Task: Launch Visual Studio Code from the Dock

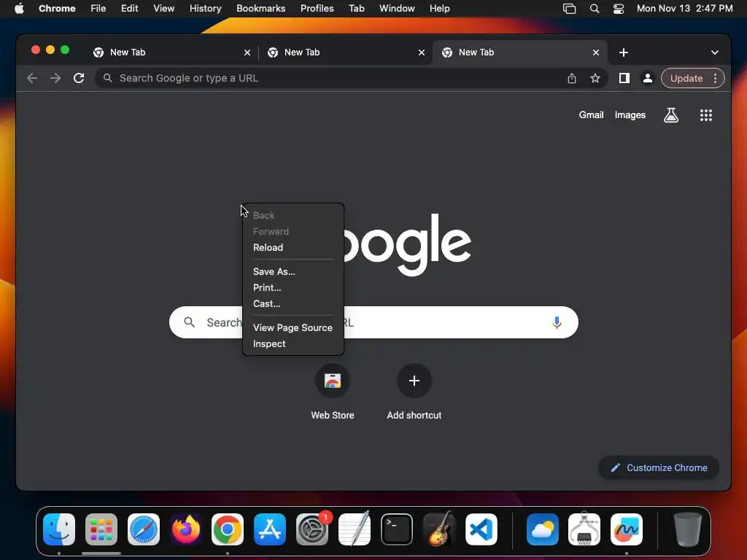Action: coord(481,529)
